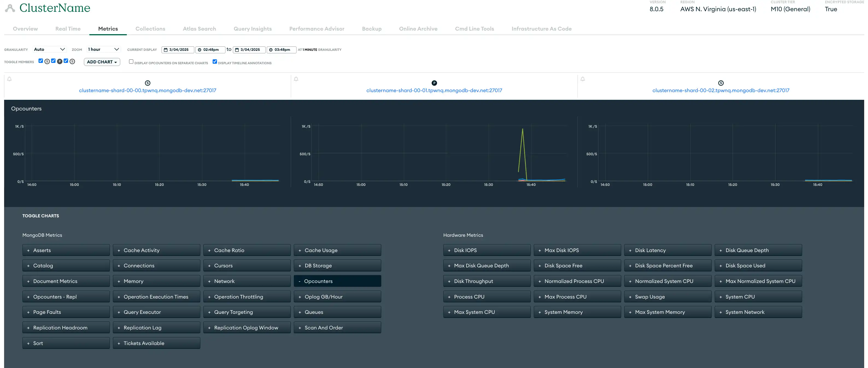Open the ADD CHART dropdown
The image size is (868, 368).
[101, 62]
